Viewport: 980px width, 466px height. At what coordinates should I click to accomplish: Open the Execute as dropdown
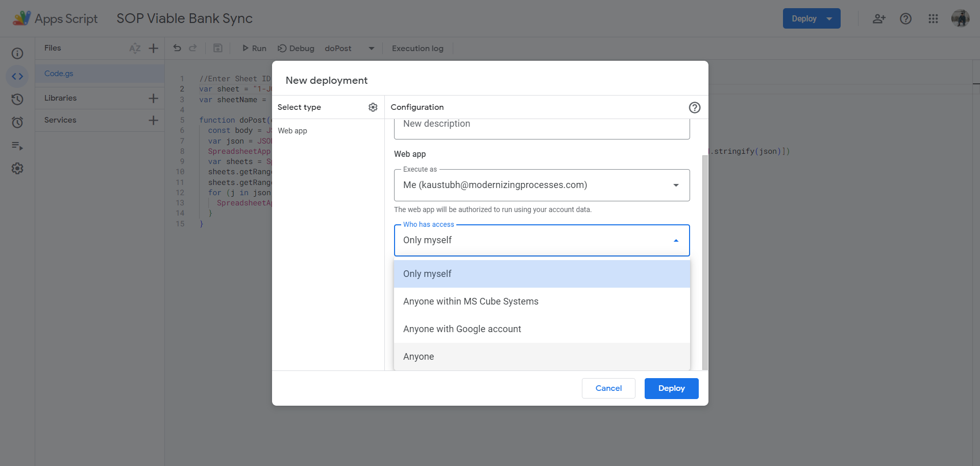(542, 185)
